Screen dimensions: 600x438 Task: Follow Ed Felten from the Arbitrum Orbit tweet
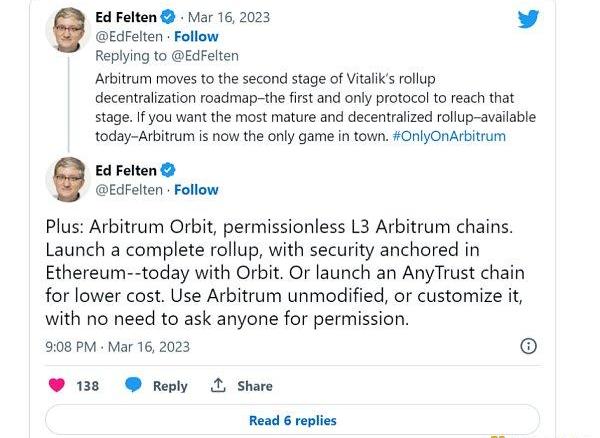(x=196, y=189)
